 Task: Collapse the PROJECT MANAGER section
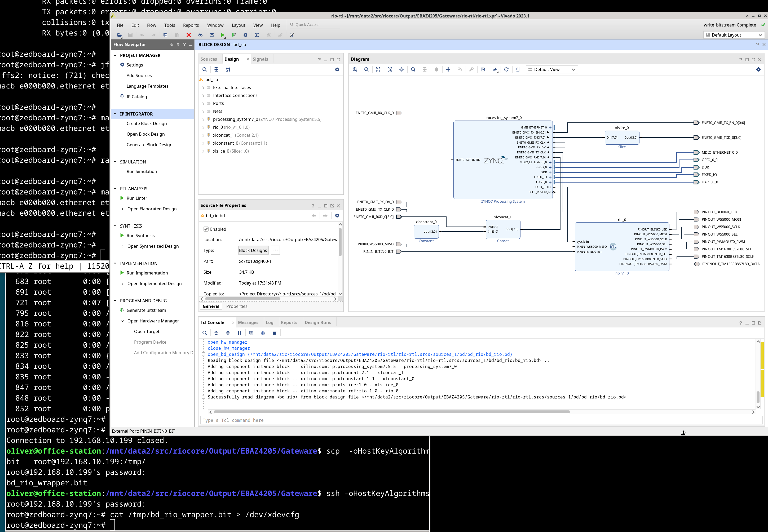pyautogui.click(x=115, y=55)
